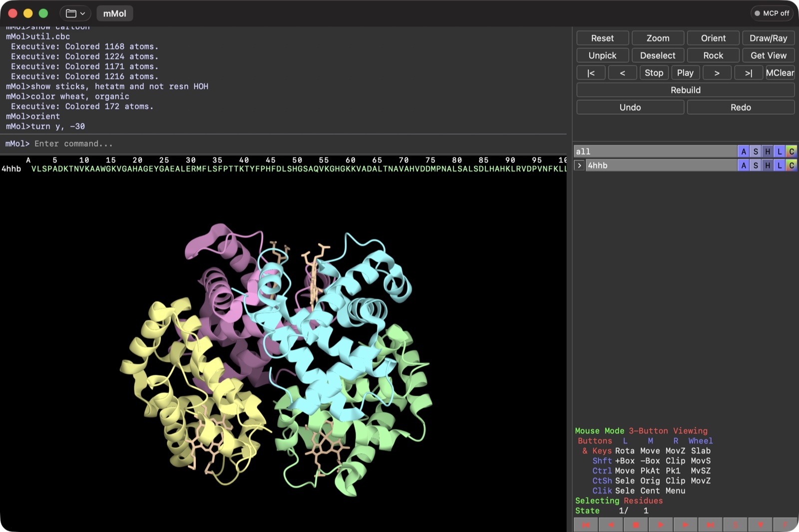Select the mMol tab in title bar
The width and height of the screenshot is (799, 532).
114,13
